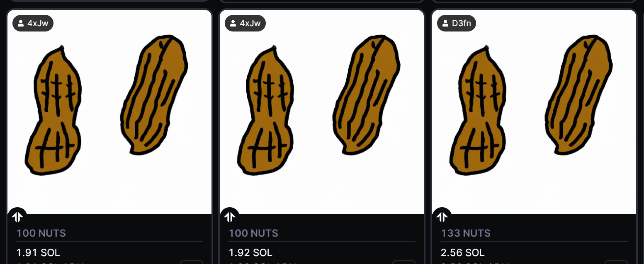Click the cross-hatched left peanut on the D3fn card
This screenshot has width=644, height=264.
tap(478, 113)
